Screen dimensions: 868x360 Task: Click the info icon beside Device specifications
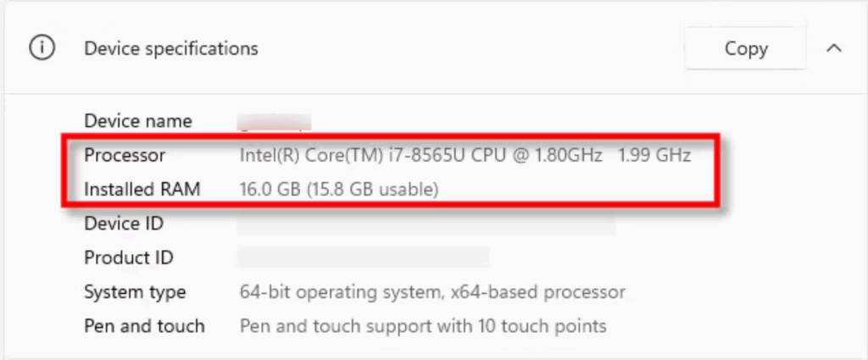42,48
